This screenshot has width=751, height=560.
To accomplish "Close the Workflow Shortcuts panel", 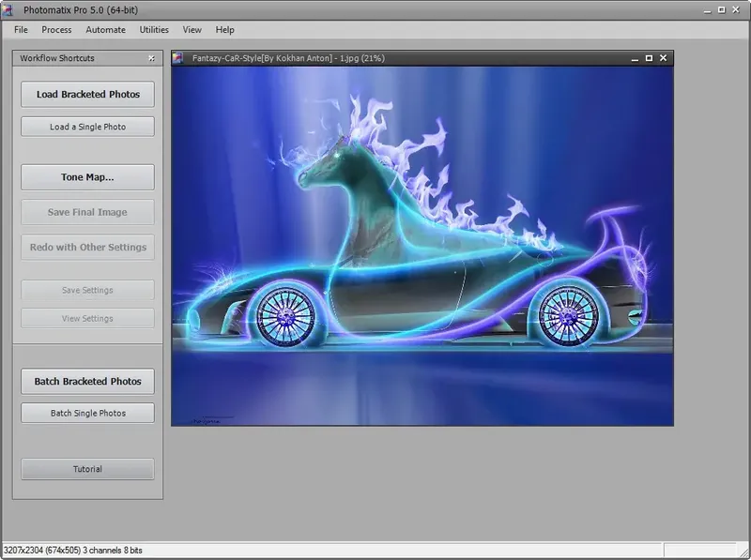I will tap(152, 58).
